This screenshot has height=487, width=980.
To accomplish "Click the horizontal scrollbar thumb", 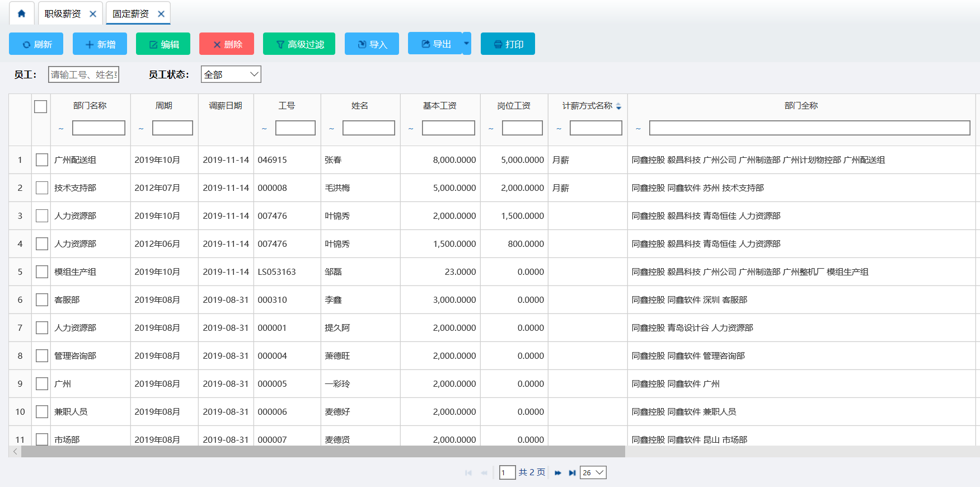I will [322, 452].
